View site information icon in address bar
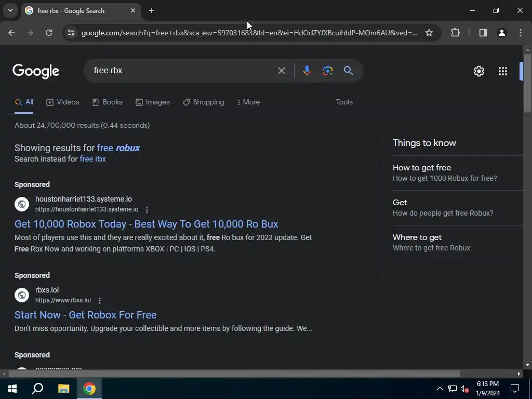Viewport: 532px width, 399px height. pyautogui.click(x=71, y=33)
